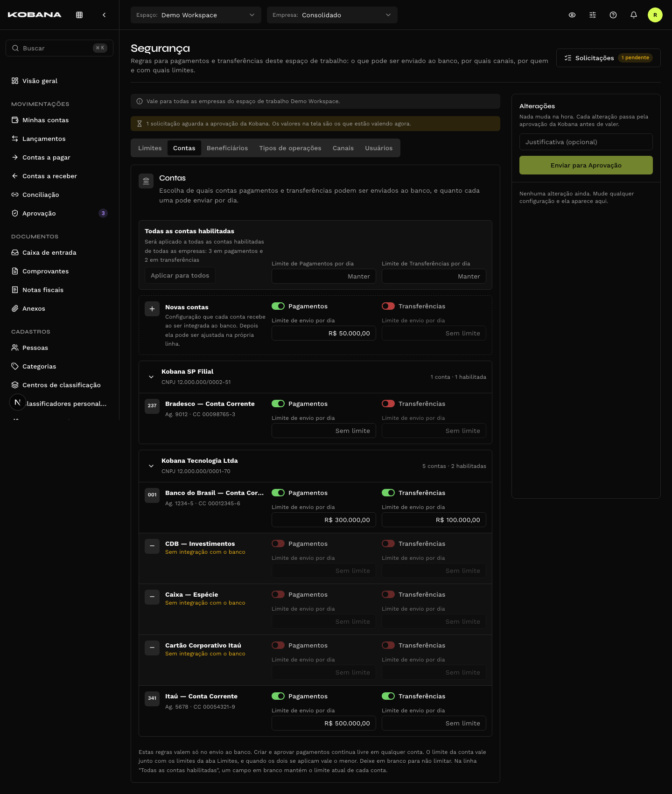Collapse the sidebar with the left chevron
The width and height of the screenshot is (672, 794).
pyautogui.click(x=104, y=15)
